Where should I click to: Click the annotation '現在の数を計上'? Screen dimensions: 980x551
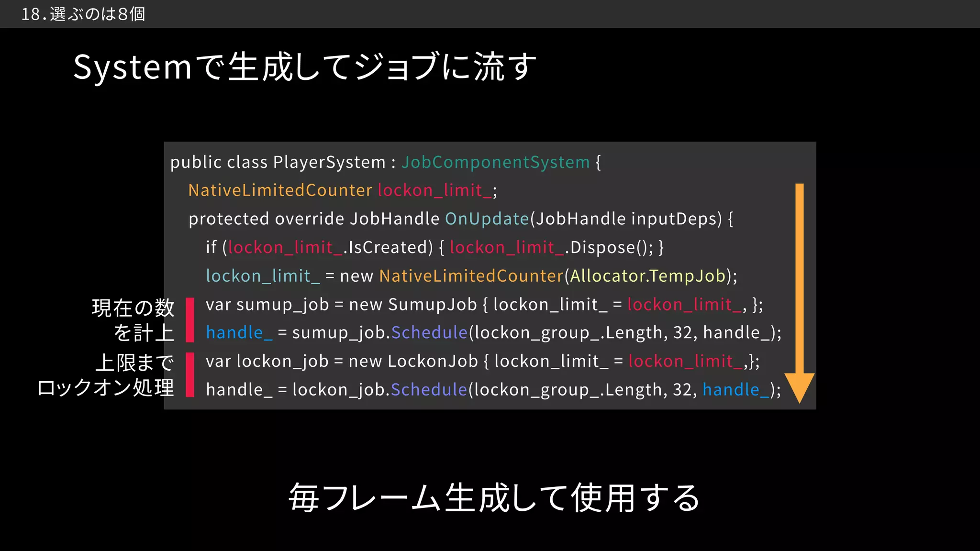click(x=134, y=320)
